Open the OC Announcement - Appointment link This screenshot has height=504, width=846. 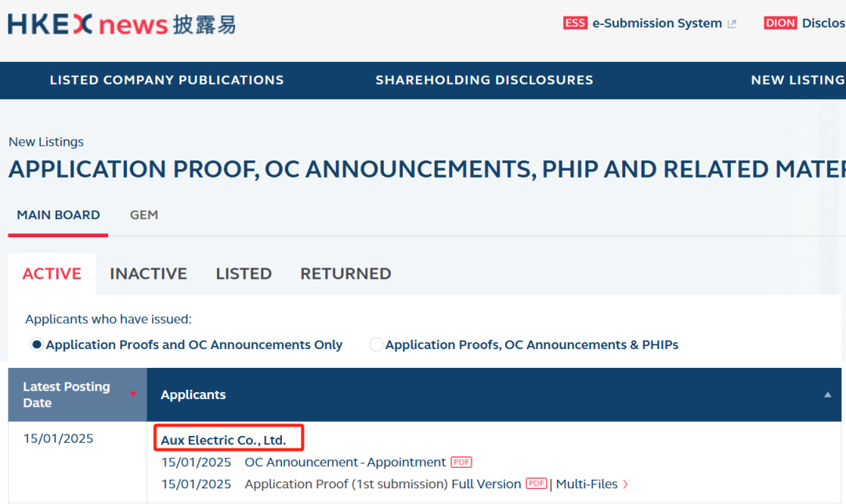[x=345, y=463]
